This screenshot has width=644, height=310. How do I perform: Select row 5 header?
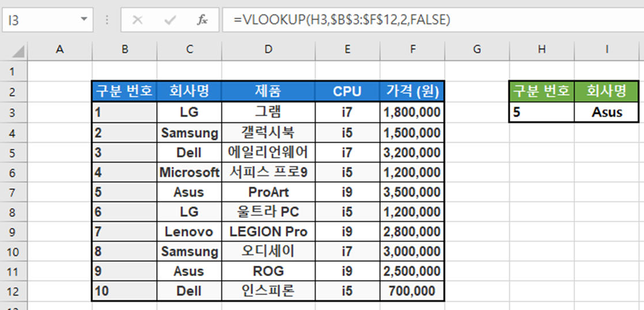(x=13, y=152)
